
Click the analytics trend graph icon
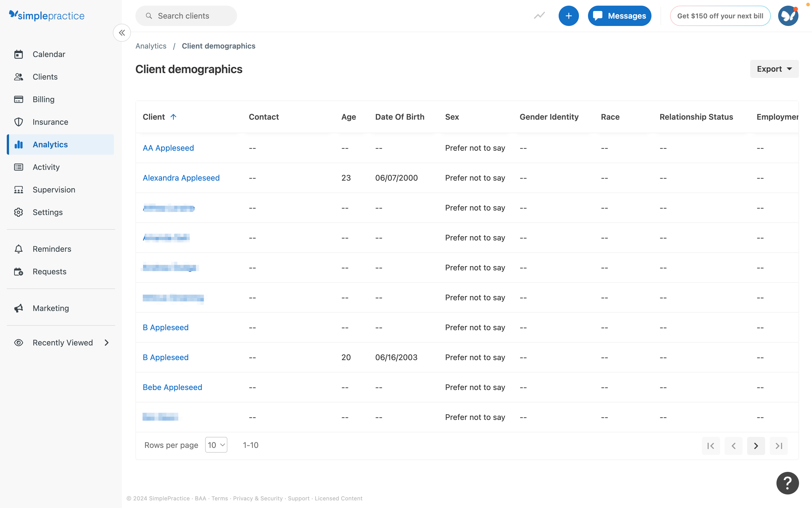(539, 16)
